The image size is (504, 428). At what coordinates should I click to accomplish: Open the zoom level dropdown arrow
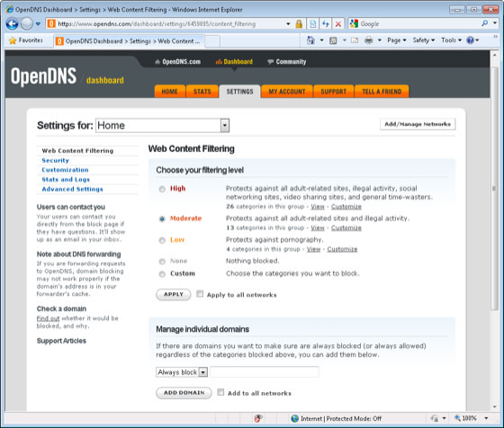click(486, 418)
